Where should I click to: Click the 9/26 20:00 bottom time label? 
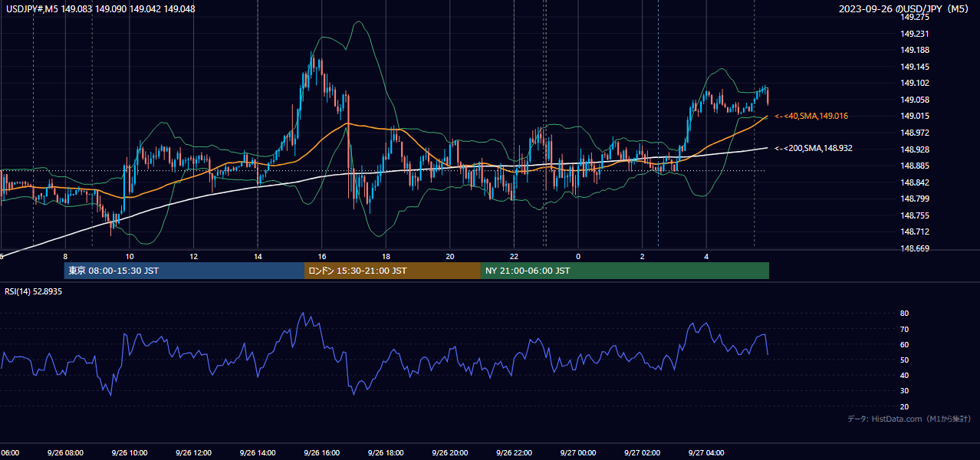tap(450, 453)
